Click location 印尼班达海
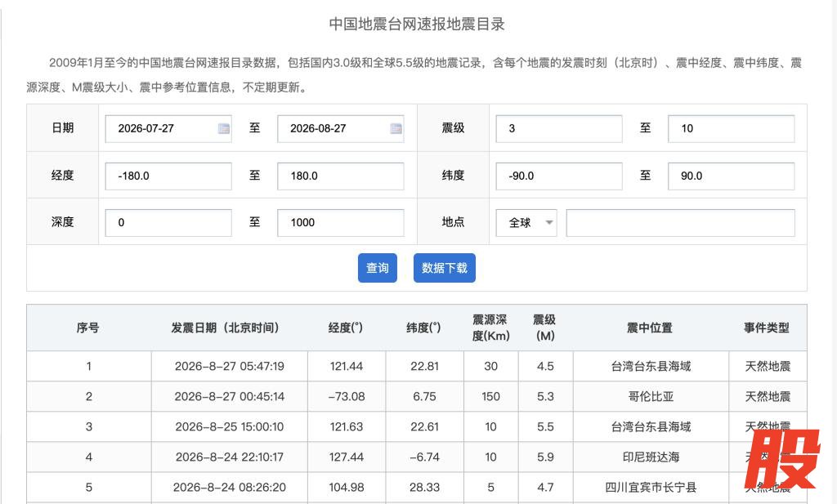 tap(651, 457)
